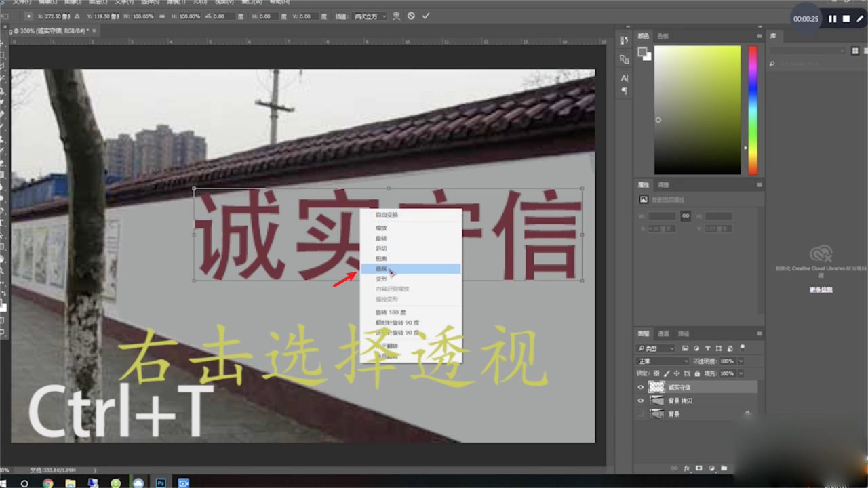Choose 顺时针旋转 90 度 in the context menu

tap(410, 323)
